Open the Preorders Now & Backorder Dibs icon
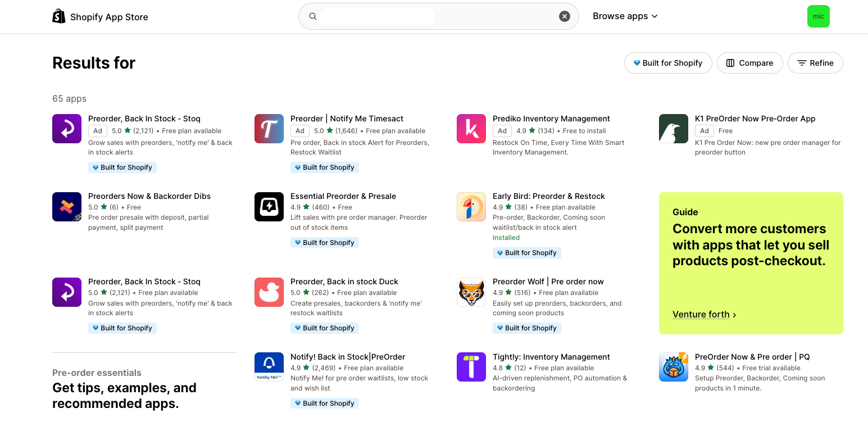The image size is (868, 422). (67, 206)
